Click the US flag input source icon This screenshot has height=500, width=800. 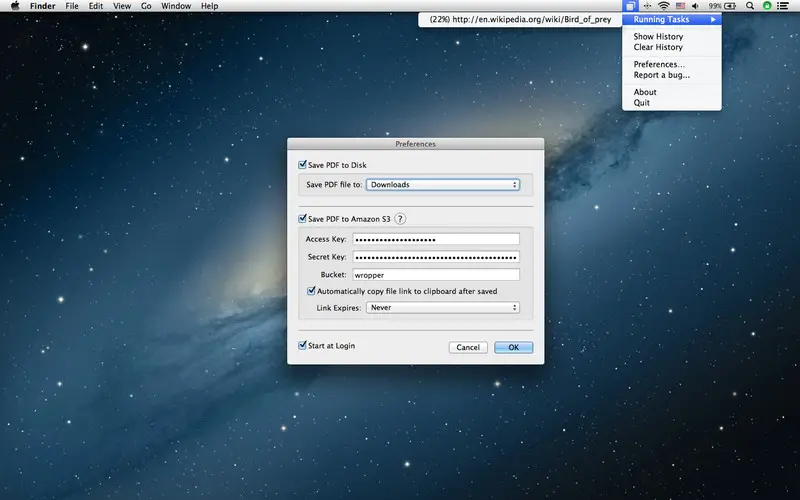(x=680, y=6)
